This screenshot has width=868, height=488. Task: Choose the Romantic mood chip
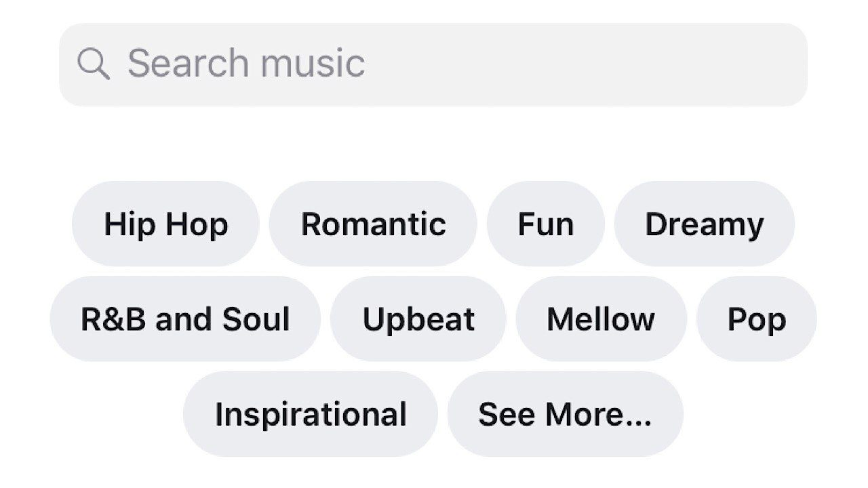373,224
